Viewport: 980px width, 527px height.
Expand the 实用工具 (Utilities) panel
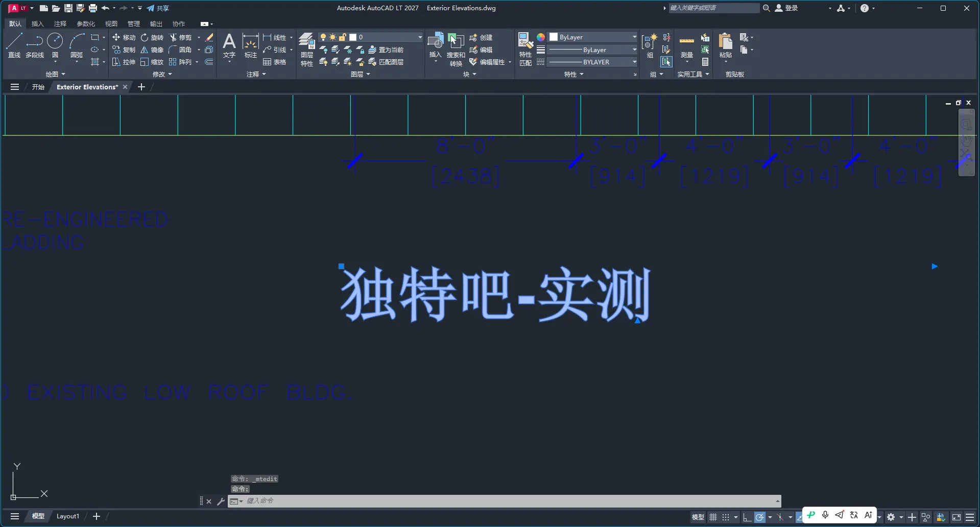[693, 74]
